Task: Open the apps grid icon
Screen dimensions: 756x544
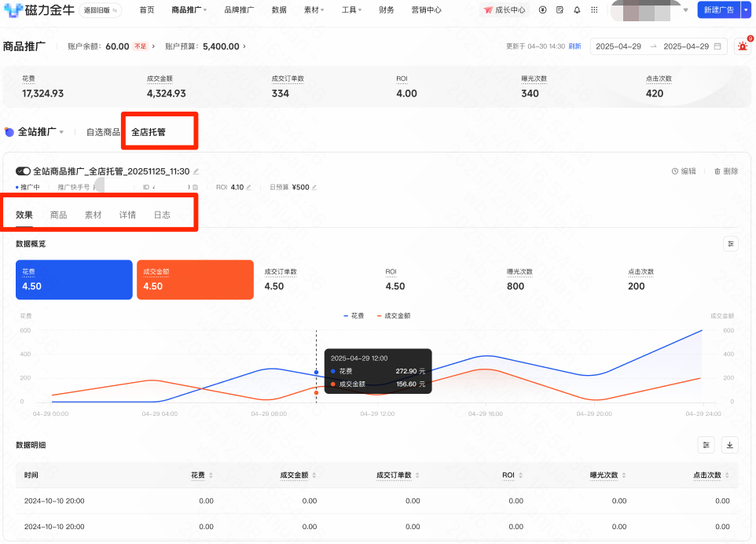Action: tap(594, 9)
